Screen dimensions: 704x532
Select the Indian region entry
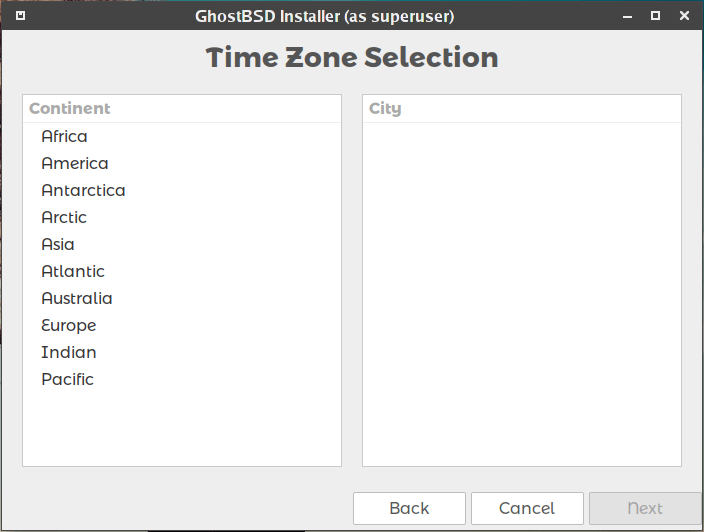pos(68,352)
